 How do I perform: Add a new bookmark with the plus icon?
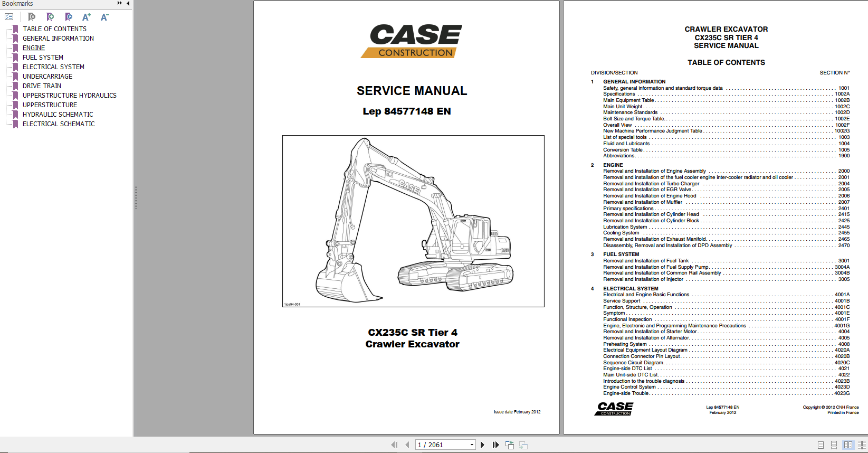pyautogui.click(x=50, y=17)
